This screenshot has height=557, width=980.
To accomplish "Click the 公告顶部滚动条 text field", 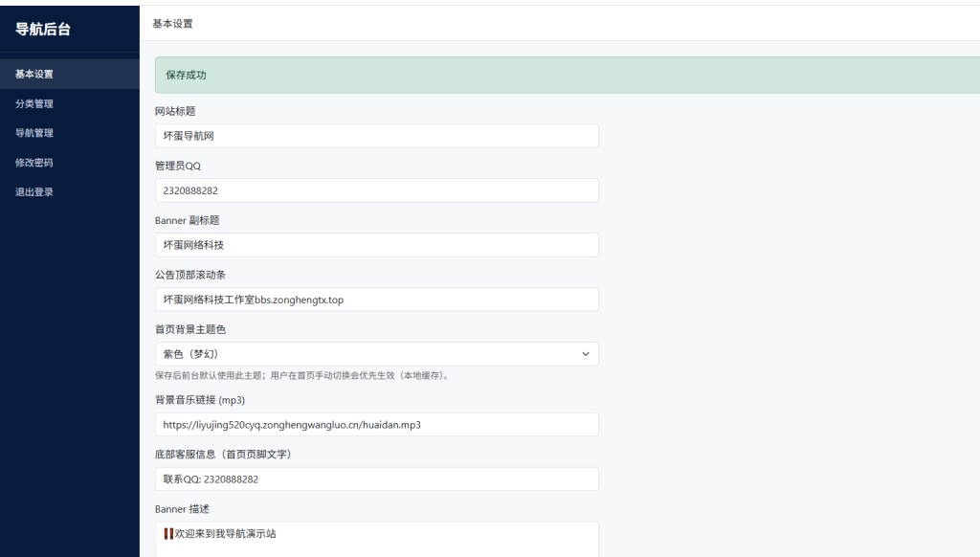I will tap(375, 299).
